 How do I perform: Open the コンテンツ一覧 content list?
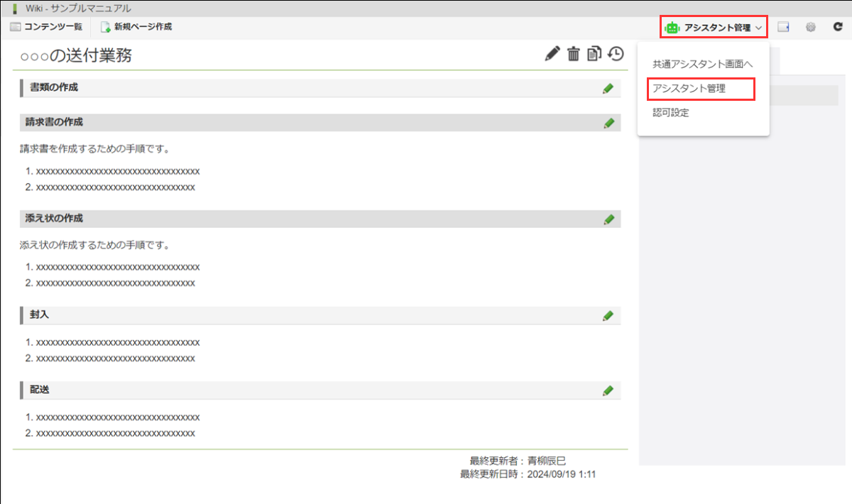tap(46, 27)
